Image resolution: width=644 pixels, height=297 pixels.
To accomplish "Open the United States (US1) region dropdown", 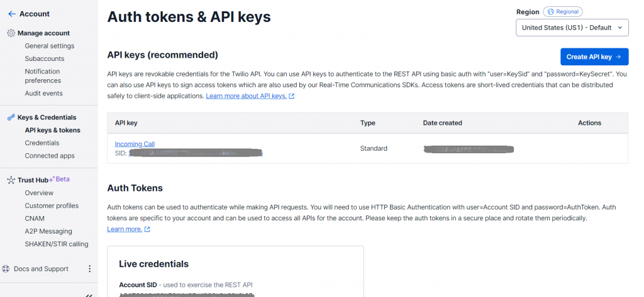I will tap(572, 28).
